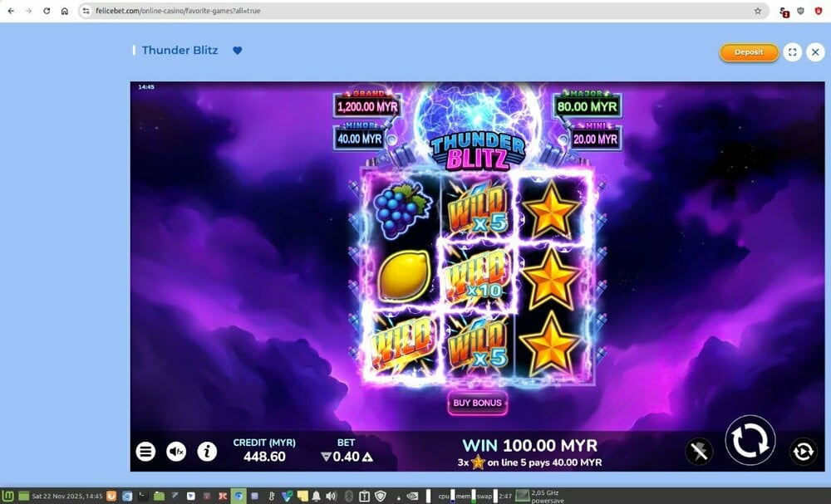Switch the game to fullscreen

click(x=792, y=52)
